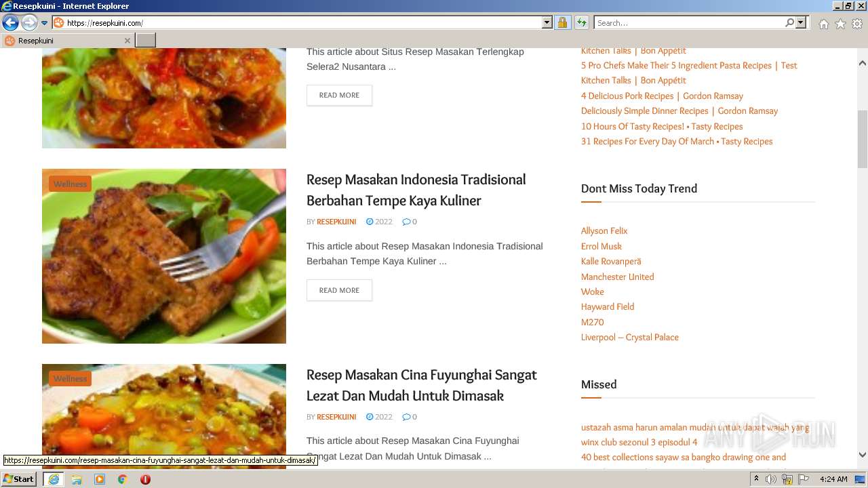Click the volume speaker tray icon
The height and width of the screenshot is (488, 868).
(x=771, y=479)
